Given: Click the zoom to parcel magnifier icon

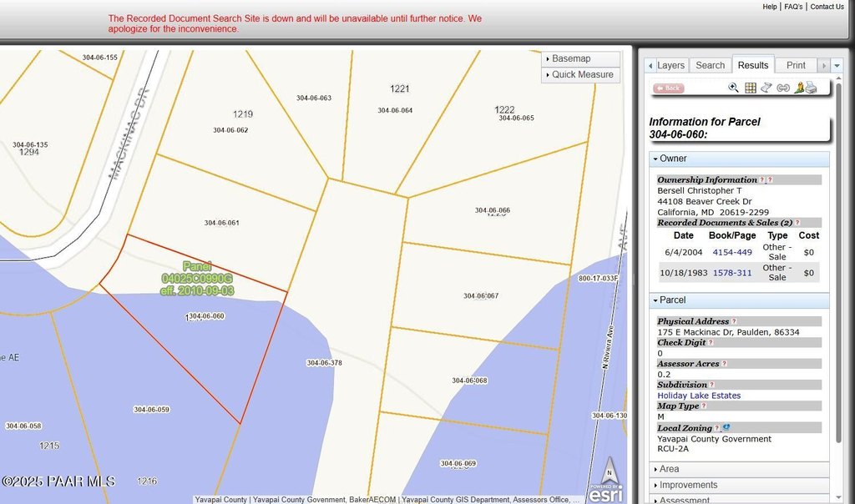Looking at the screenshot, I should click(733, 88).
